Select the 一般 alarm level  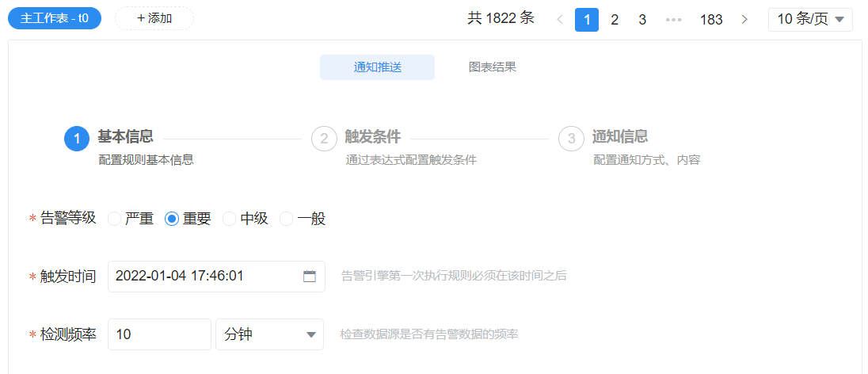(303, 219)
